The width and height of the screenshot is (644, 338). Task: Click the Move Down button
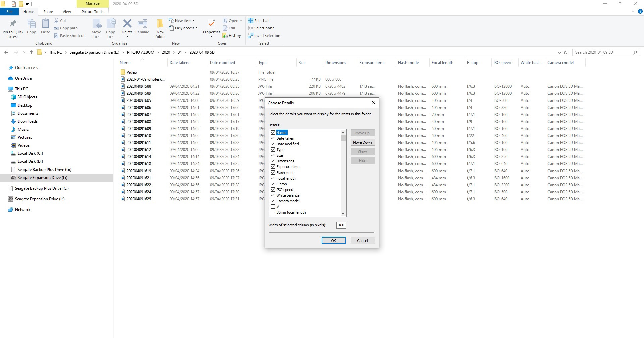click(362, 142)
